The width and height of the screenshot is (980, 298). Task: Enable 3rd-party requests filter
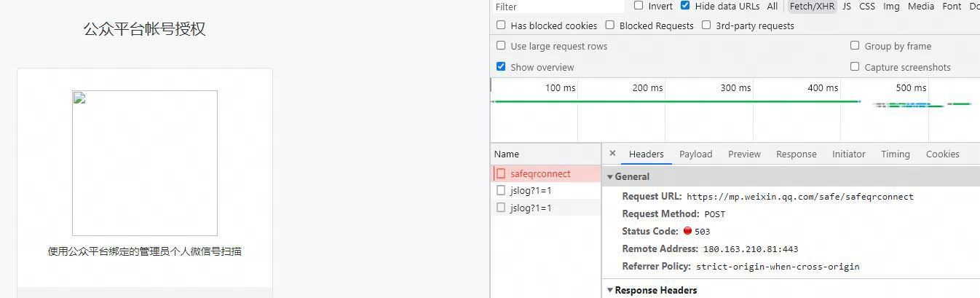(706, 25)
